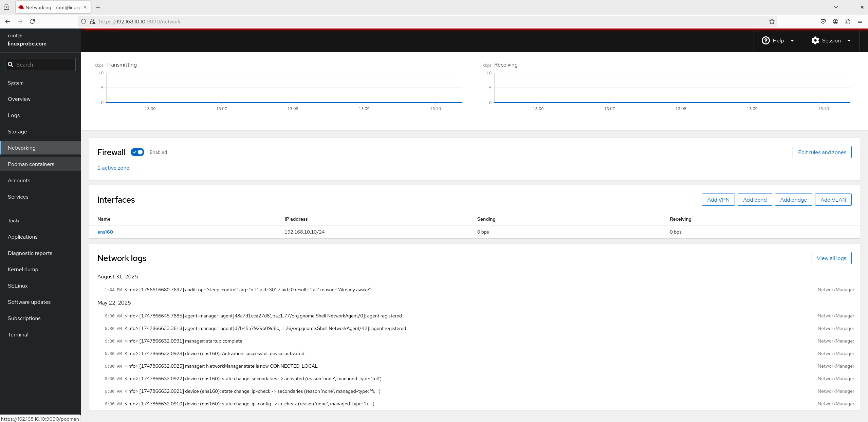Expand the list all tabs chevron
Image resolution: width=868 pixels, height=422 pixels.
(836, 7)
